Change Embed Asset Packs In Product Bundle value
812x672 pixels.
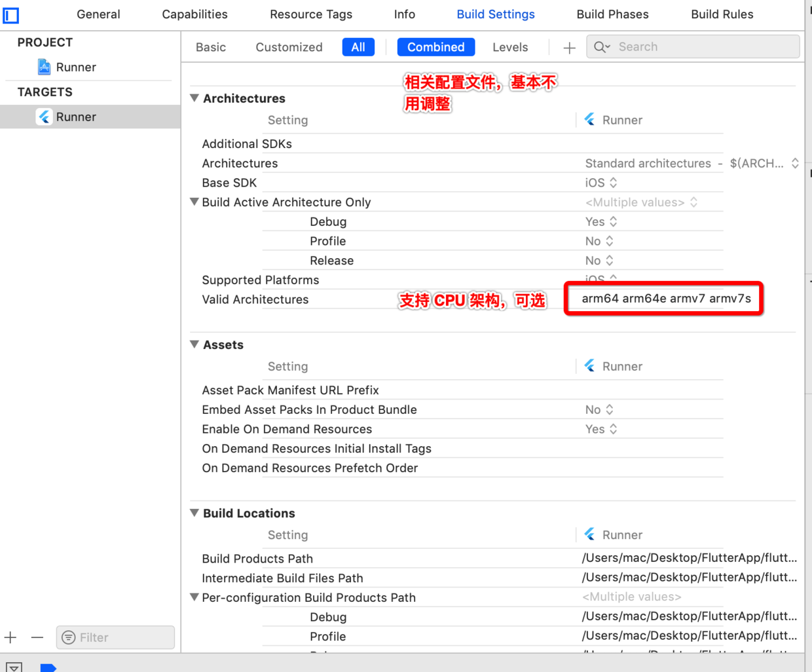(599, 409)
